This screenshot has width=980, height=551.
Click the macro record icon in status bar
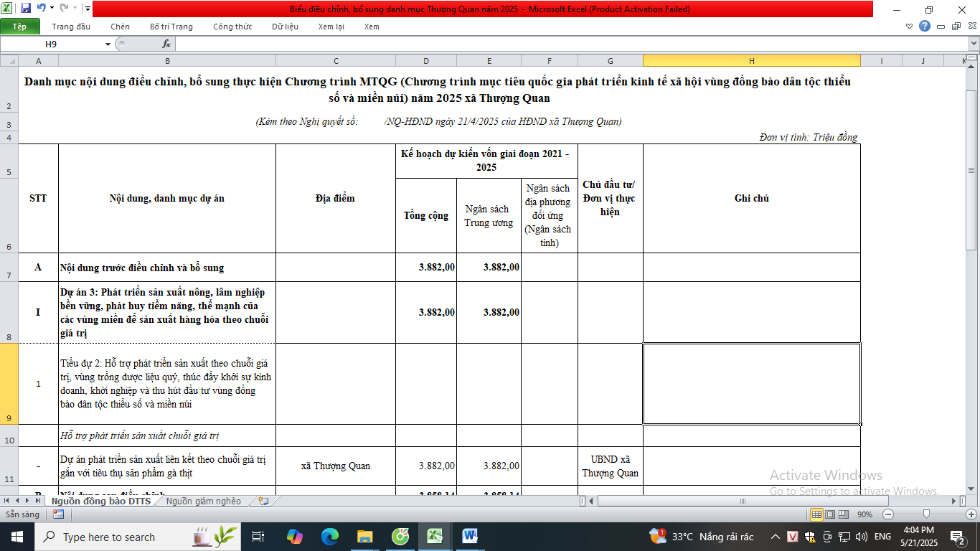pyautogui.click(x=58, y=514)
